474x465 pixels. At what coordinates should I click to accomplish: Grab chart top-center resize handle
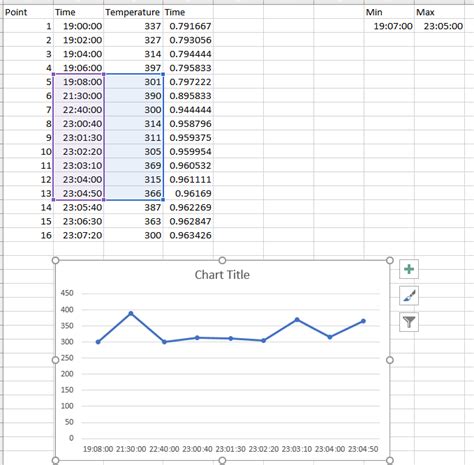click(222, 260)
